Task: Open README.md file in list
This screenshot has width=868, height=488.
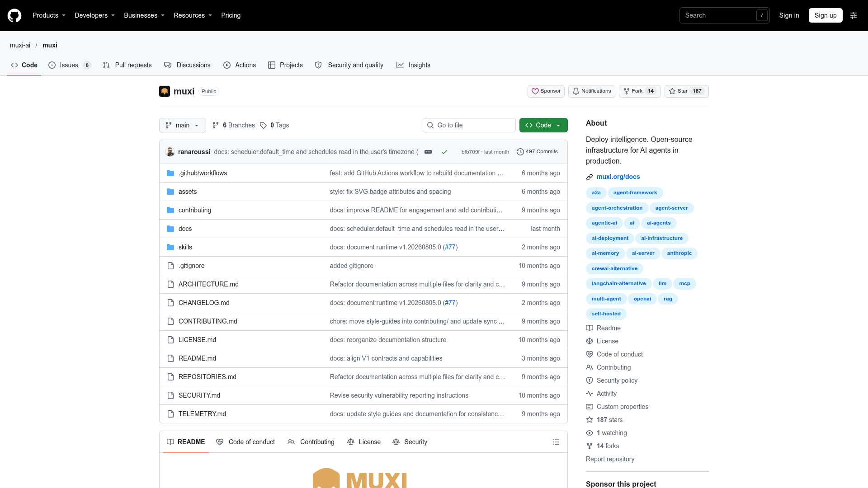Action: (197, 358)
